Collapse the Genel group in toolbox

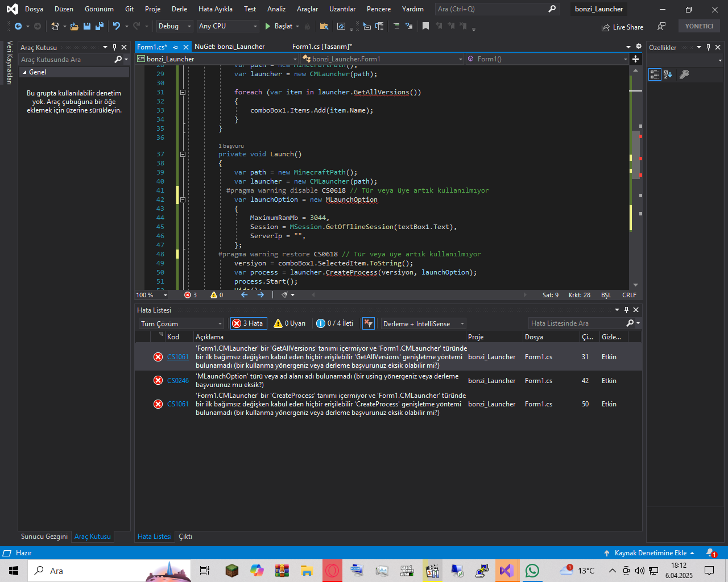pyautogui.click(x=24, y=72)
